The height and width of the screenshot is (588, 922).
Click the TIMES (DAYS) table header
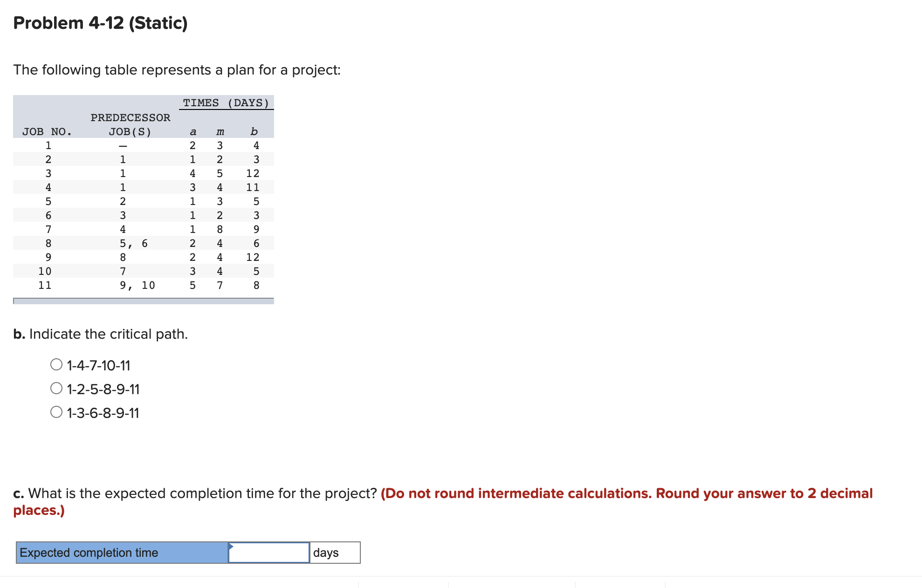pos(225,103)
